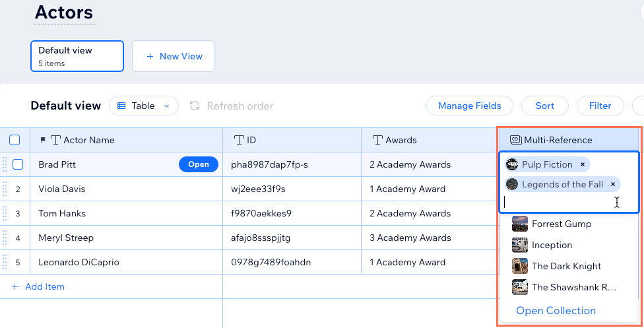Remove the Legends of the Fall tag

coord(613,185)
